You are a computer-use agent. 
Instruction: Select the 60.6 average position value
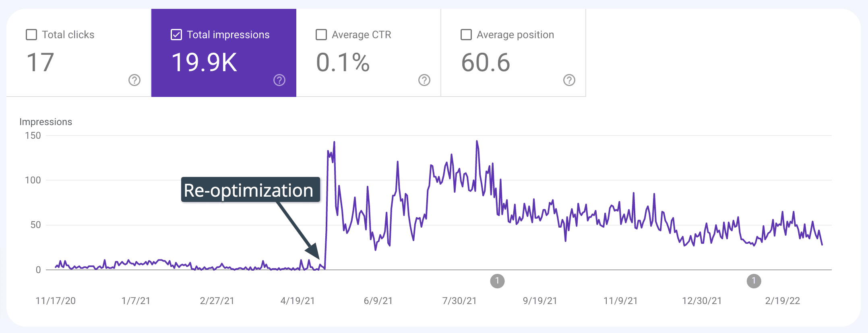(x=486, y=63)
